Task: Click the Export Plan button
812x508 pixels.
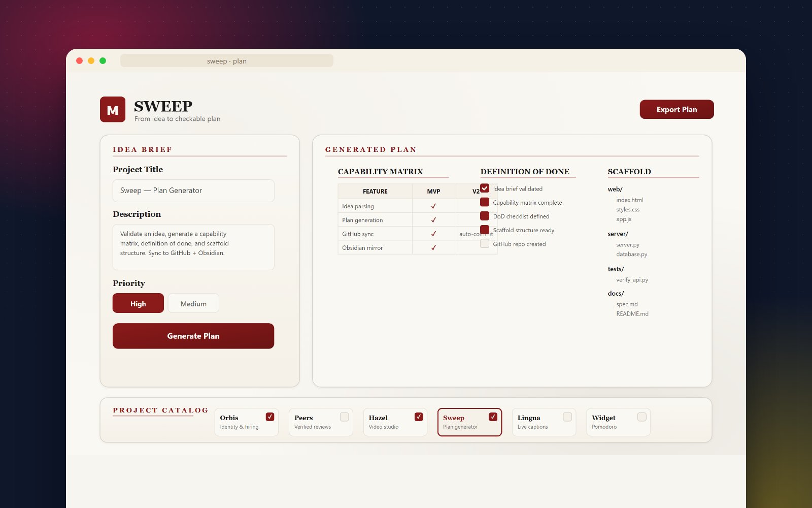Action: [x=676, y=109]
